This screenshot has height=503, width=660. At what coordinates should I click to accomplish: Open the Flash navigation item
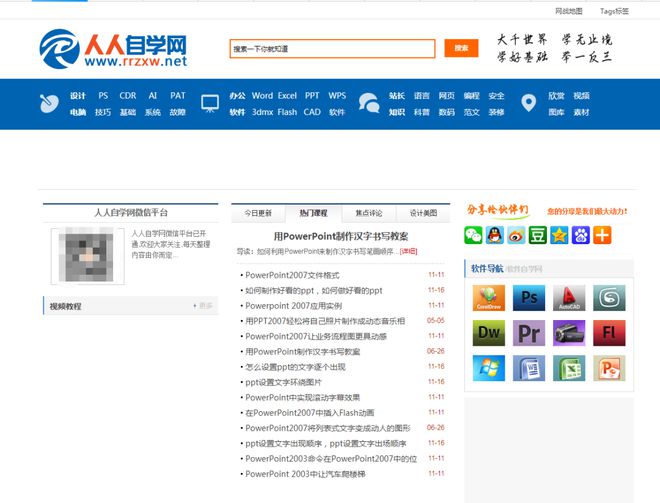[x=287, y=112]
